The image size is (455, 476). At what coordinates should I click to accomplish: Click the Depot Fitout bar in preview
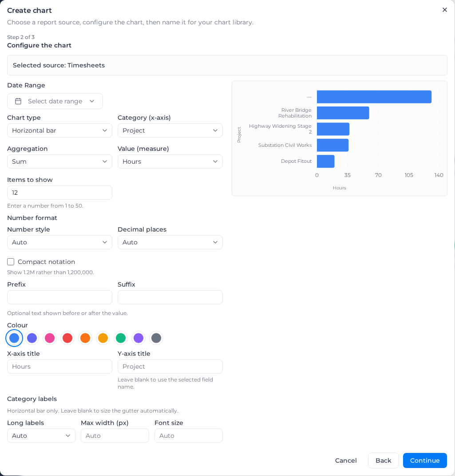click(x=326, y=161)
